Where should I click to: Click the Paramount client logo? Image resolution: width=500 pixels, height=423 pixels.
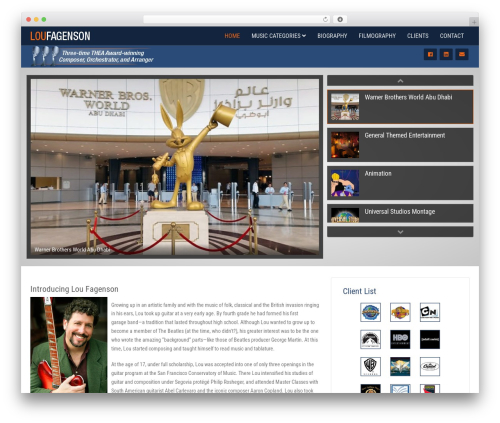pyautogui.click(x=370, y=339)
